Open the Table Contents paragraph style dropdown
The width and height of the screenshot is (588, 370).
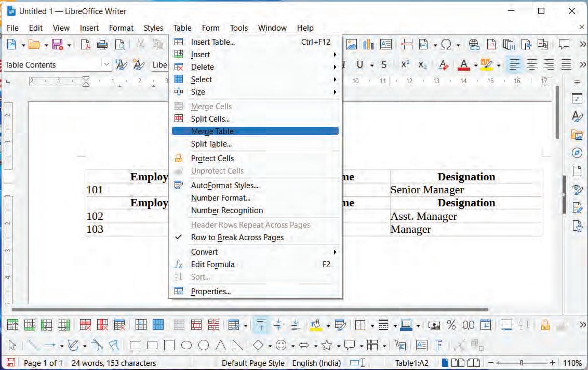click(106, 64)
